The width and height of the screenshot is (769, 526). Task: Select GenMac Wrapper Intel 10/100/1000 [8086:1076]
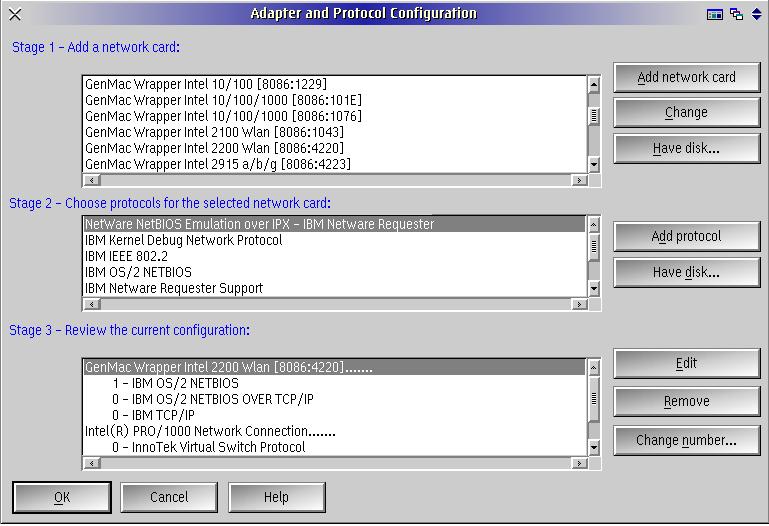[x=334, y=116]
